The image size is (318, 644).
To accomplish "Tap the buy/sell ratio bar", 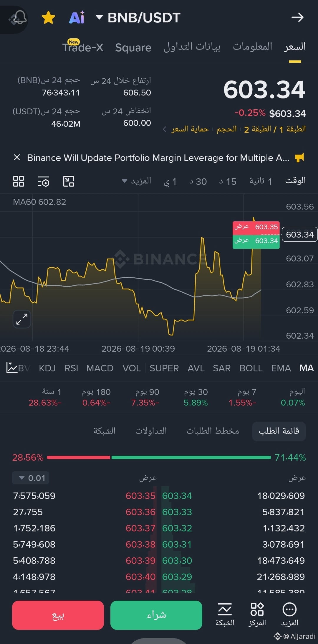I will 159,457.
